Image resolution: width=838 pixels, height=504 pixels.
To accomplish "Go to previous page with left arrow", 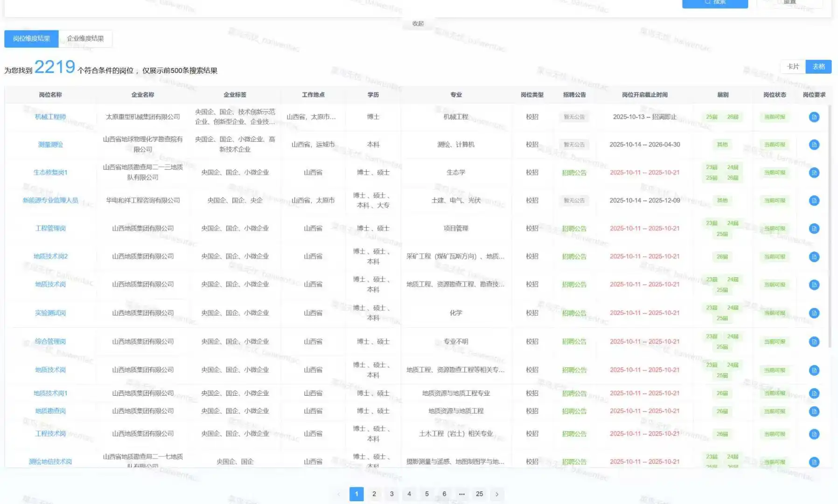I will (339, 494).
